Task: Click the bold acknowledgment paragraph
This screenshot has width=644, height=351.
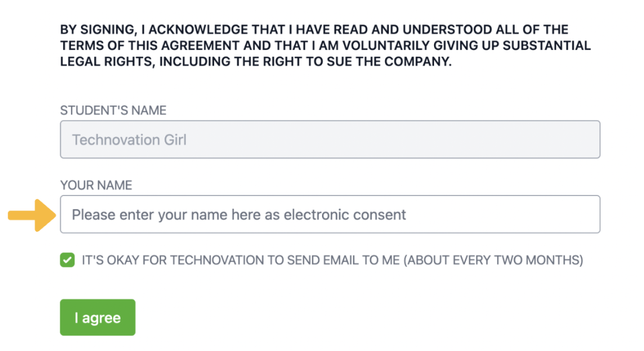Action: click(x=325, y=45)
